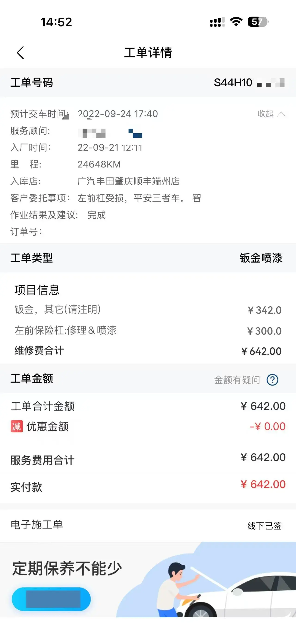Tap the 钣金，其它(请注明) project item

58,310
